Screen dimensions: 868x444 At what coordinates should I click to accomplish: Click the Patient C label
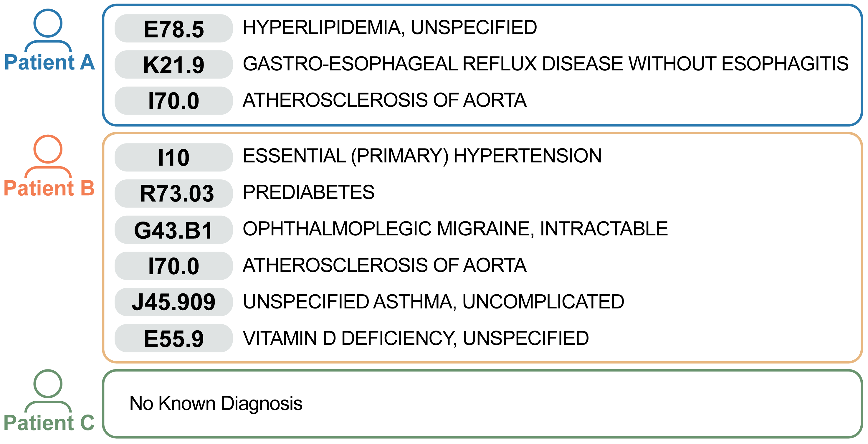pyautogui.click(x=49, y=423)
